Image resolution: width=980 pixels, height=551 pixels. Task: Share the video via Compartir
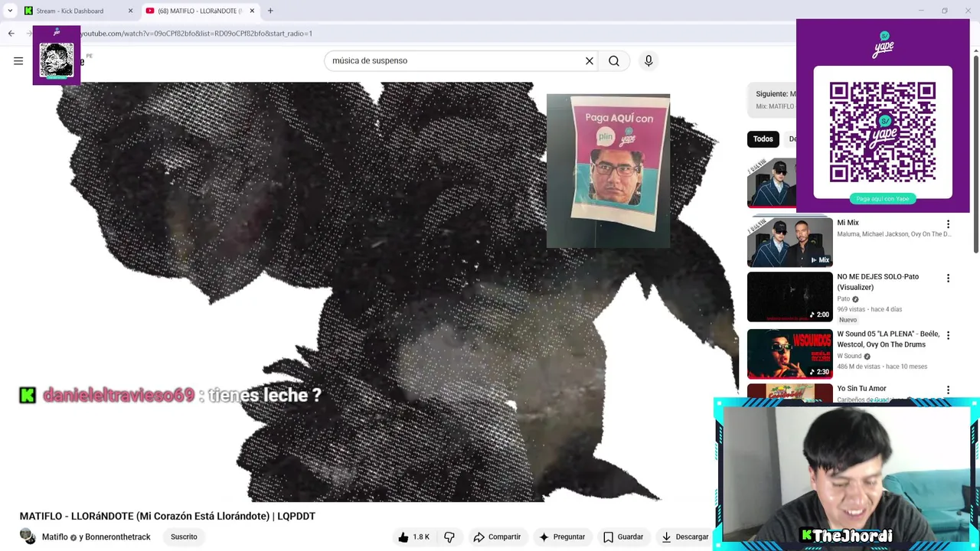click(x=497, y=537)
